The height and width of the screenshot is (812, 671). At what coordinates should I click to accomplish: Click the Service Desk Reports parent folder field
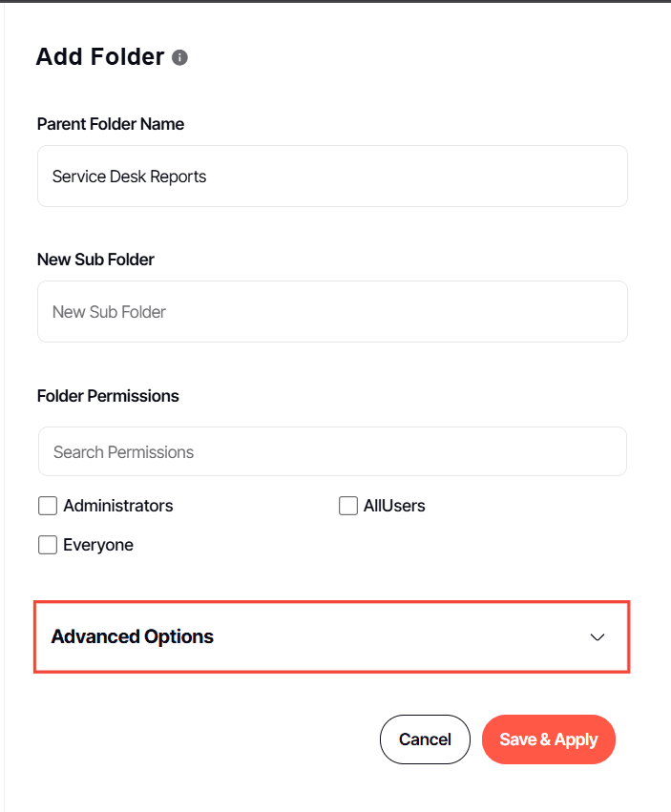click(x=332, y=177)
